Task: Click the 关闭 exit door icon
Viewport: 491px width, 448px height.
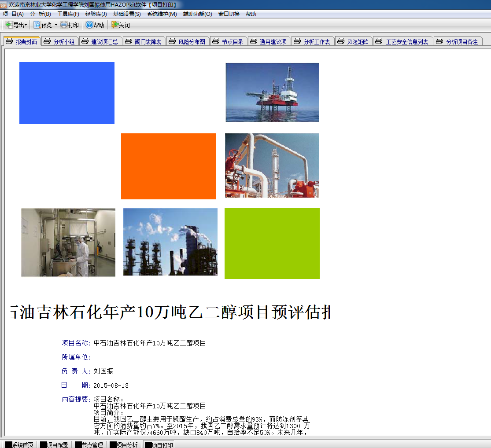Action: pyautogui.click(x=115, y=25)
